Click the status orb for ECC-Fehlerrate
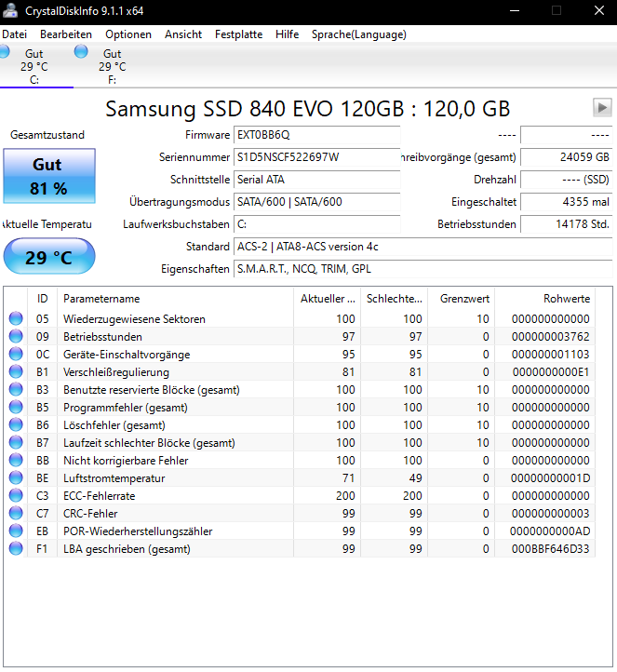The height and width of the screenshot is (672, 617). [16, 495]
